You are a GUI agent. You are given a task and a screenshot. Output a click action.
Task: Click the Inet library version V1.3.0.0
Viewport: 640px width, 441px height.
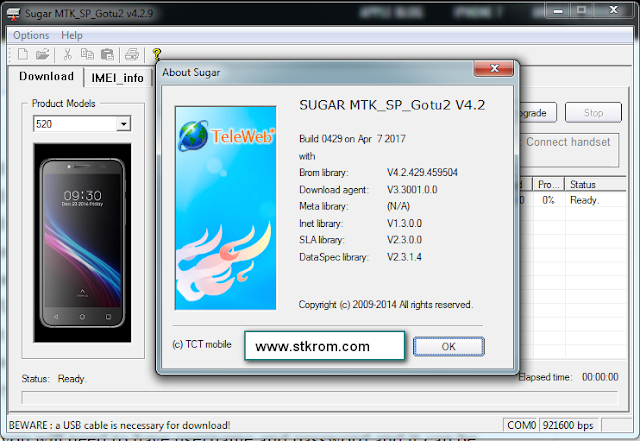404,223
